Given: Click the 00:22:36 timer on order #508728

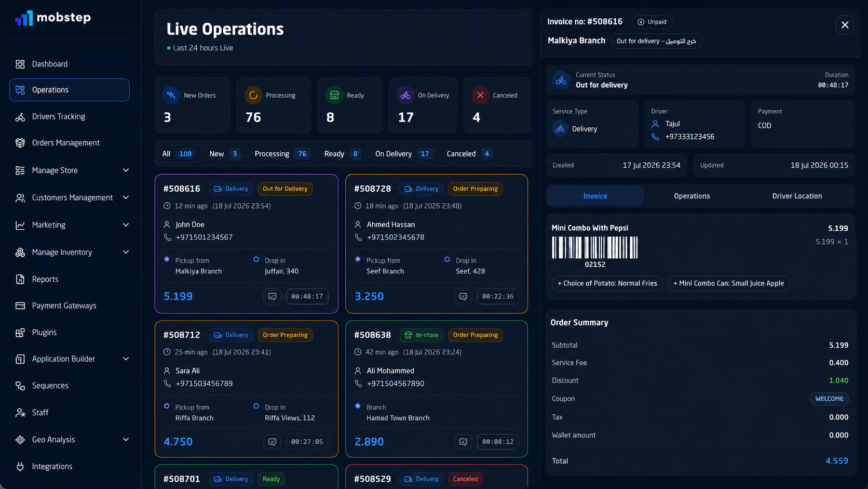Looking at the screenshot, I should pyautogui.click(x=498, y=296).
